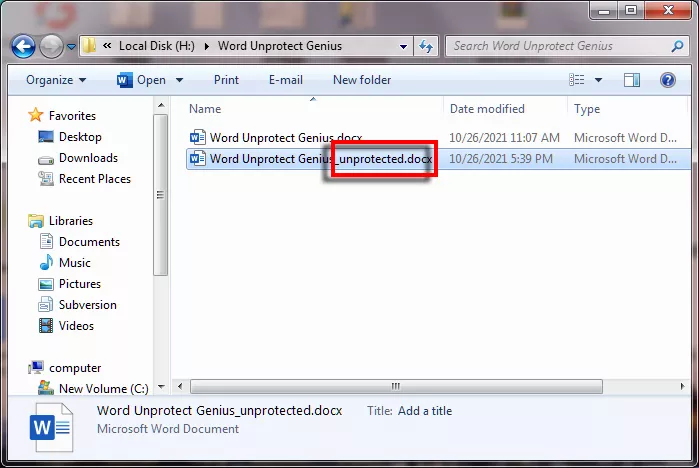Click the Pictures library icon
Screen dimensions: 699x468
pos(45,284)
